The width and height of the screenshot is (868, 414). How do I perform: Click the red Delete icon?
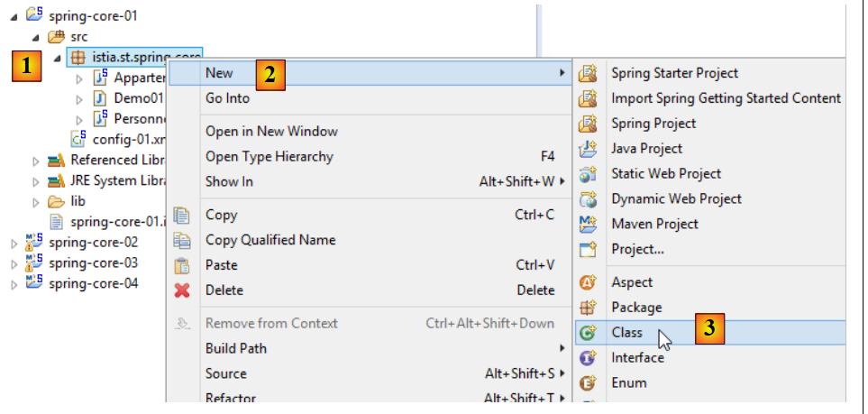pyautogui.click(x=182, y=290)
